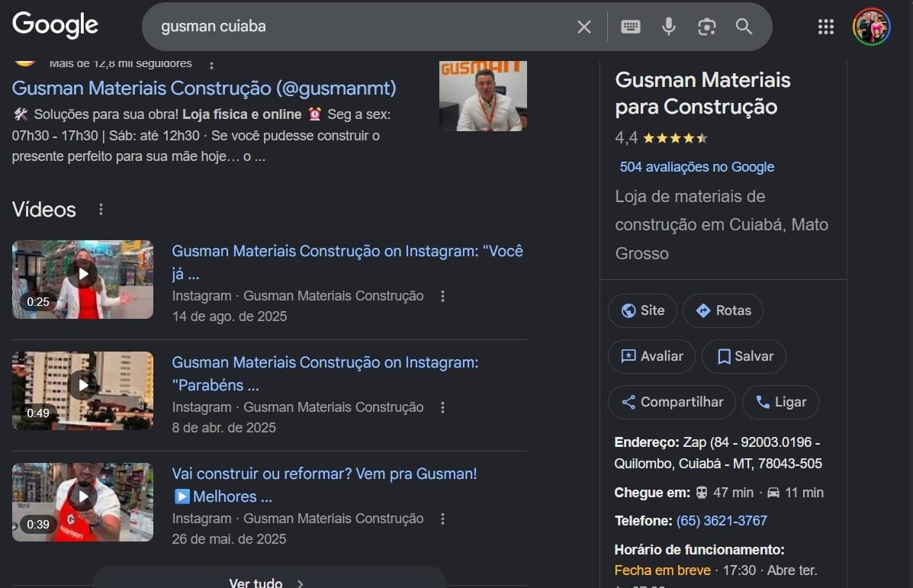Screen dimensions: 913x588
Task: Open the Vídeos section options menu
Action: (101, 209)
